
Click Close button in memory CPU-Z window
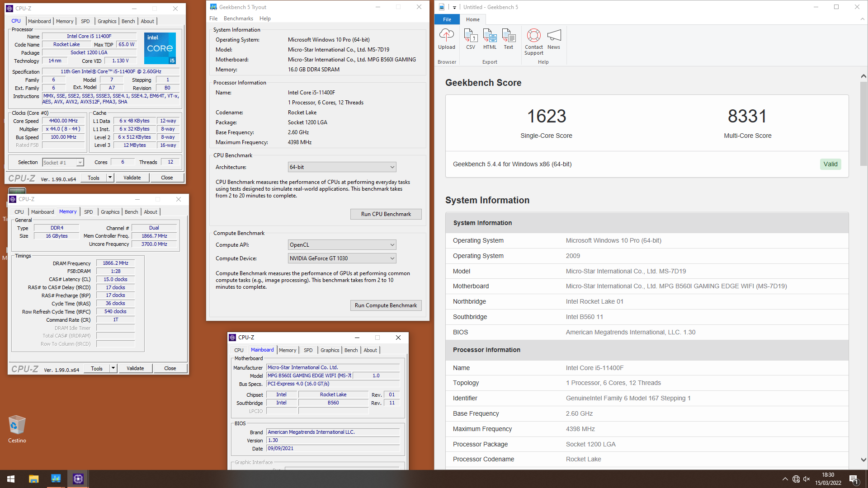(x=170, y=368)
